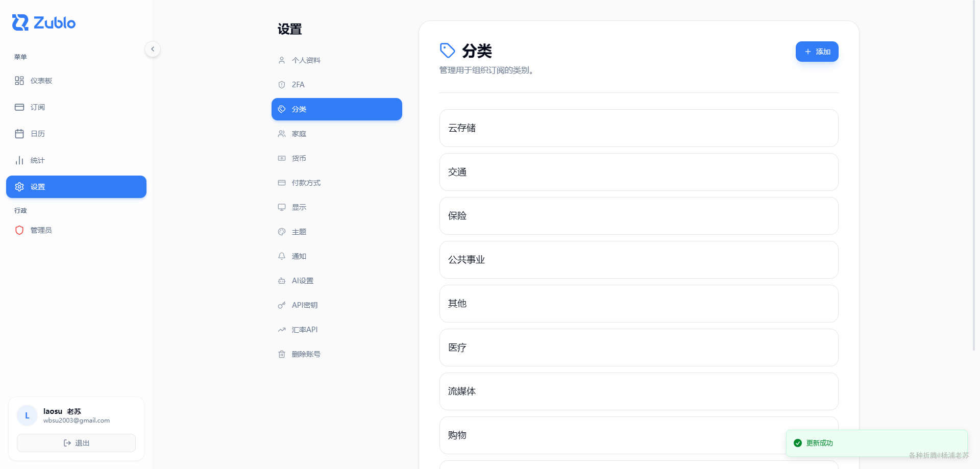Open the 个人资料 settings tab
980x469 pixels.
pos(337,60)
